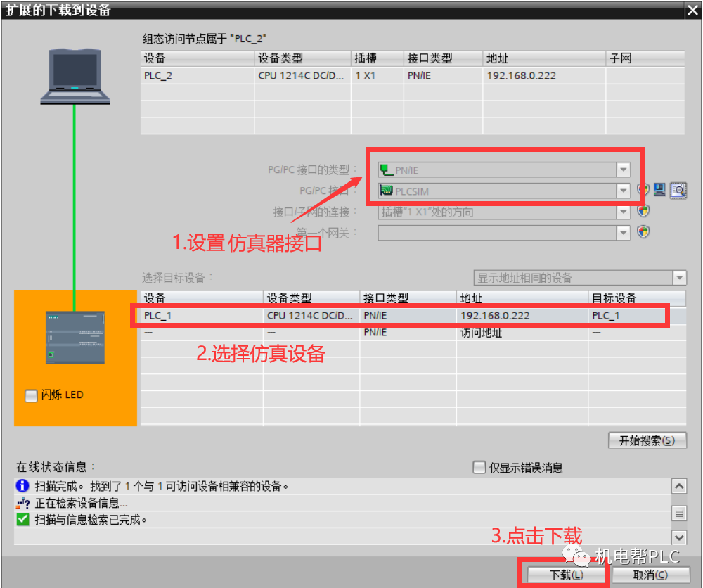Click the blue info icon of scan completed message
Image resolution: width=703 pixels, height=588 pixels.
tap(22, 486)
